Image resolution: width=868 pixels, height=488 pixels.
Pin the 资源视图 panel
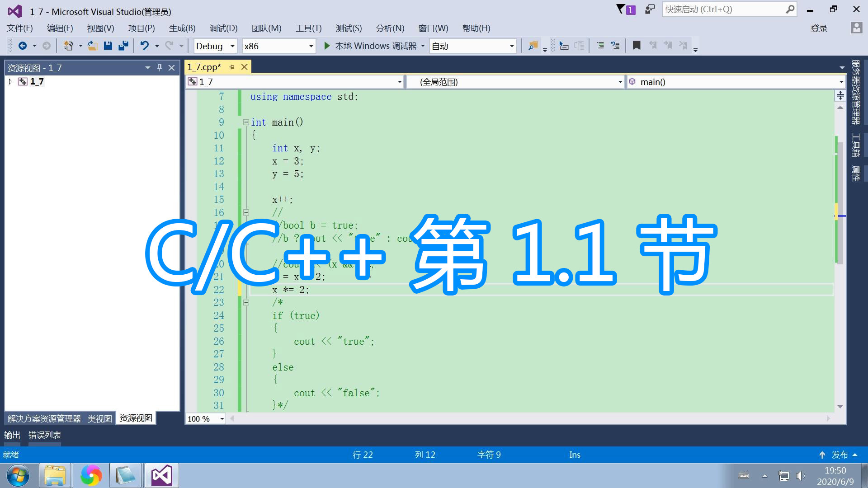[159, 67]
